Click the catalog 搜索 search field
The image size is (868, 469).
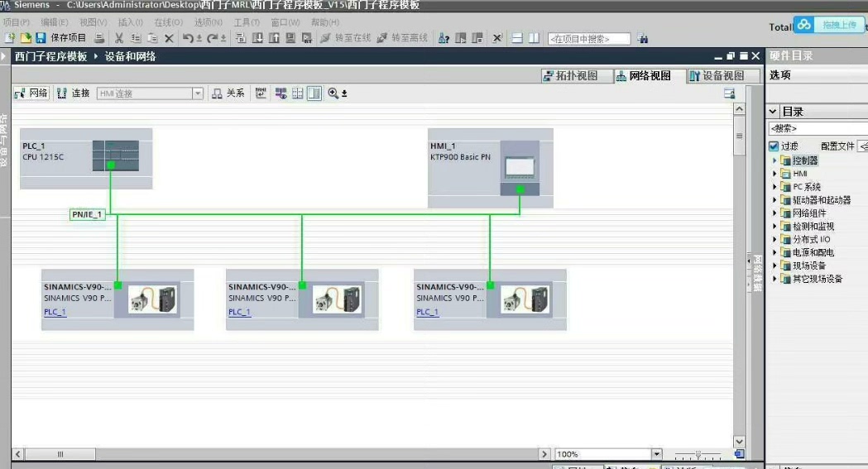pos(817,128)
